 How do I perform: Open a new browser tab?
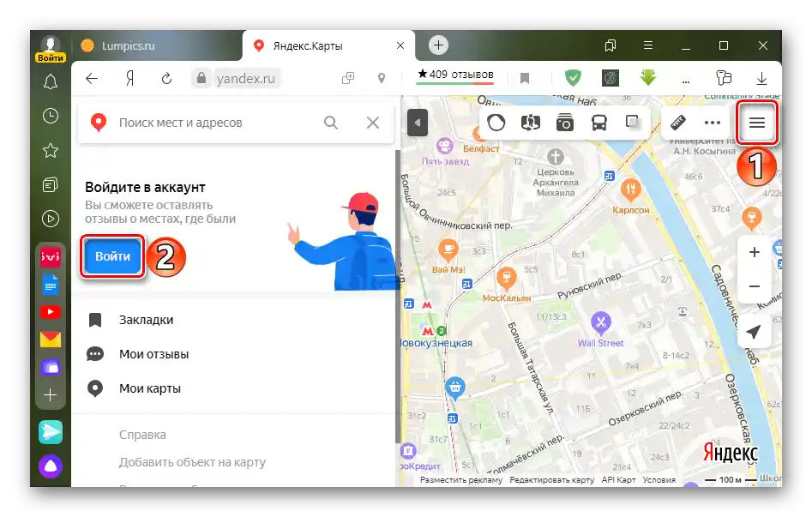tap(438, 45)
